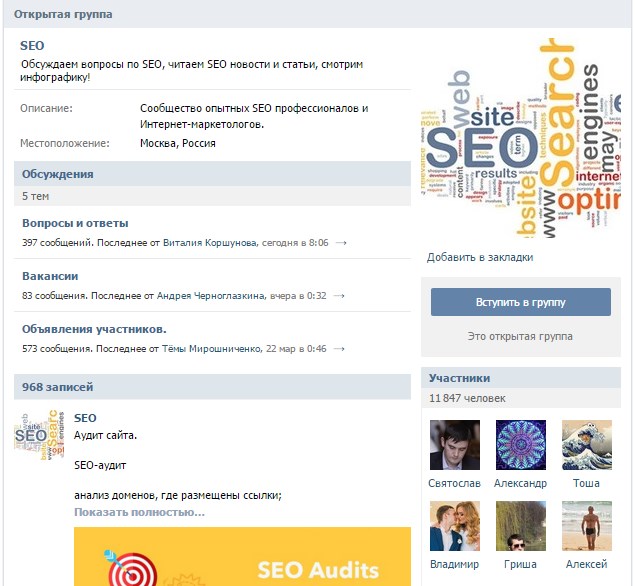Open 968 записей wall header

(57, 387)
